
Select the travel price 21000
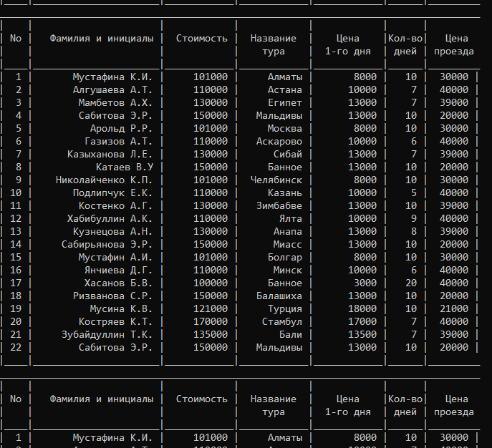pyautogui.click(x=454, y=308)
